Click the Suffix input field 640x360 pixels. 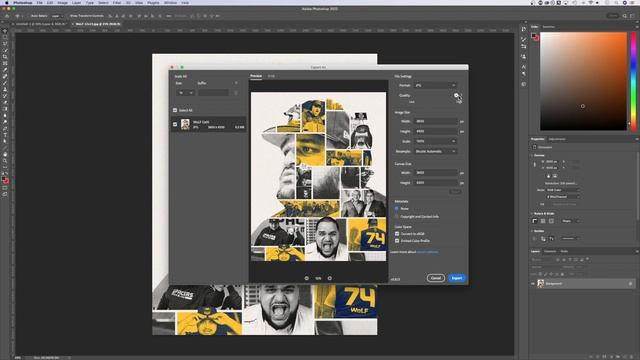point(213,93)
